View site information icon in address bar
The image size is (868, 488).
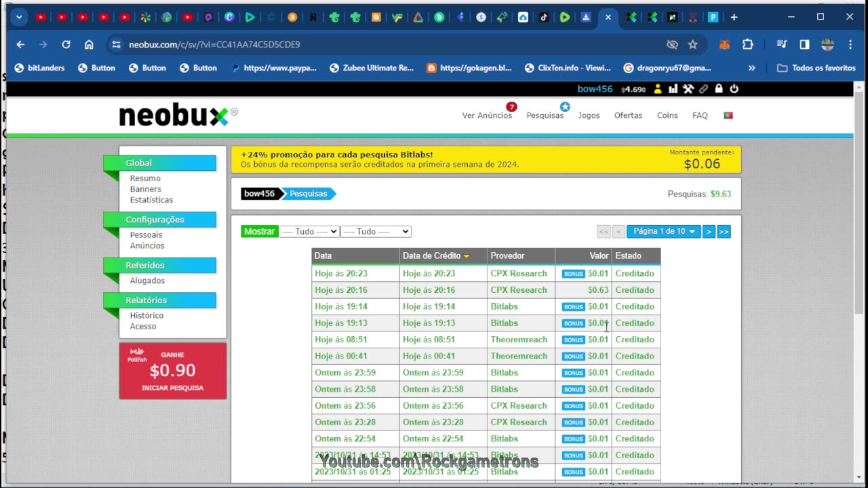point(116,45)
